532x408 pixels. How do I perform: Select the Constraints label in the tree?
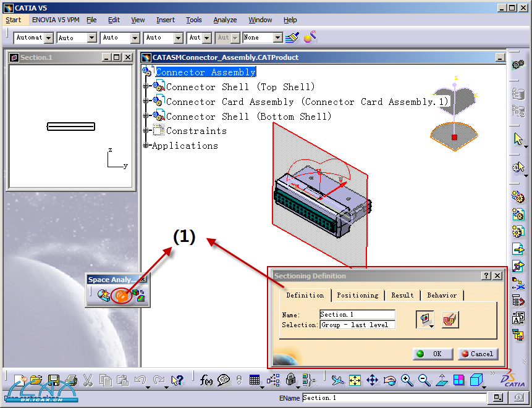196,131
